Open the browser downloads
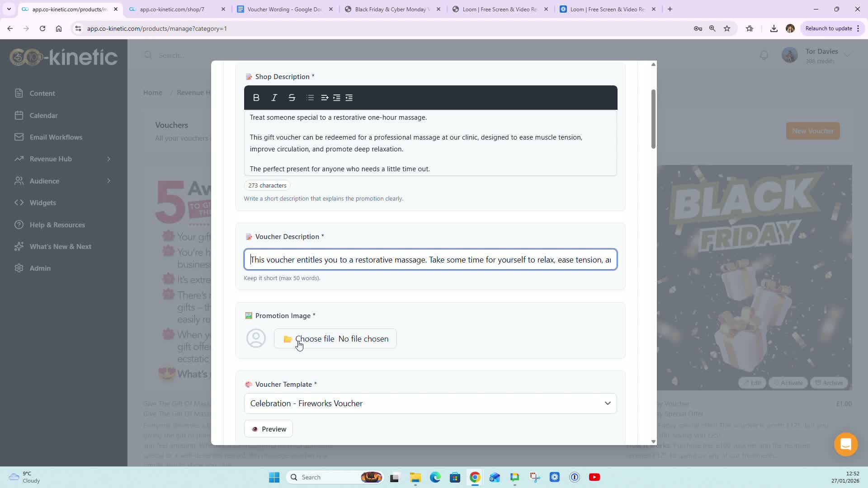 (774, 28)
